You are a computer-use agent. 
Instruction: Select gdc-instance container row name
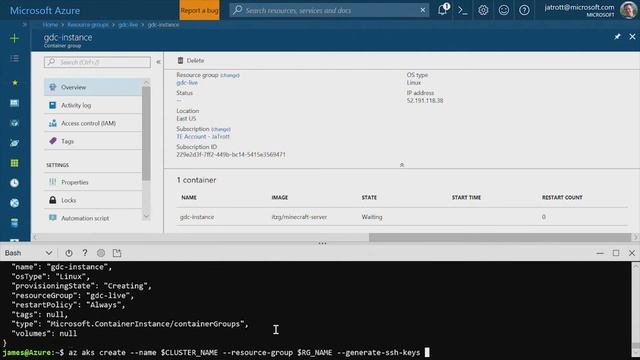tap(197, 217)
